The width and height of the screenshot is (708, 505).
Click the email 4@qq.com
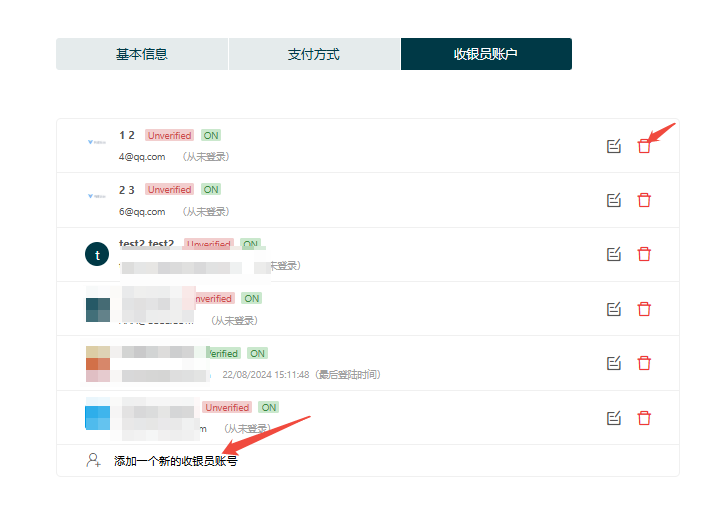(x=142, y=157)
